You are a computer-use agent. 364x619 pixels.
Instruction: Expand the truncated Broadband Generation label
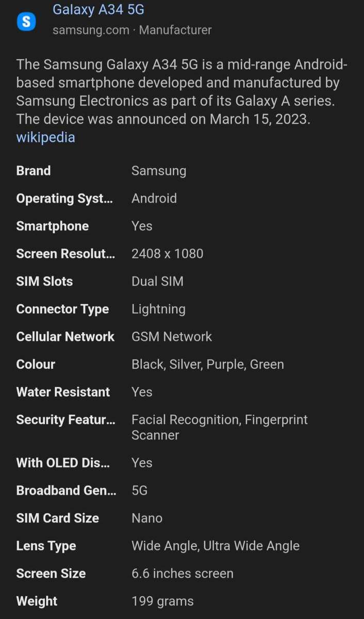coord(66,491)
